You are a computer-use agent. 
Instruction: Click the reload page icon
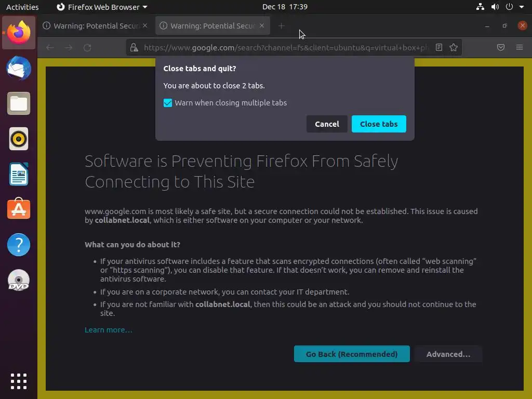pos(87,47)
